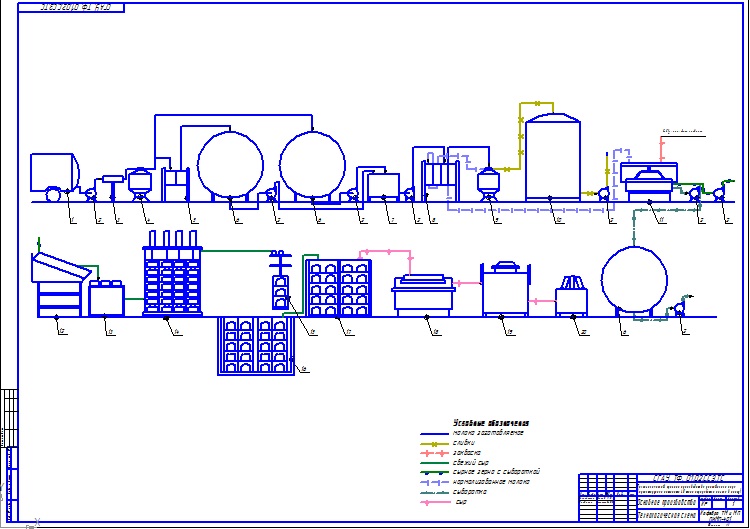Select the legend entry 'молоко заготовляемое'

pyautogui.click(x=488, y=433)
